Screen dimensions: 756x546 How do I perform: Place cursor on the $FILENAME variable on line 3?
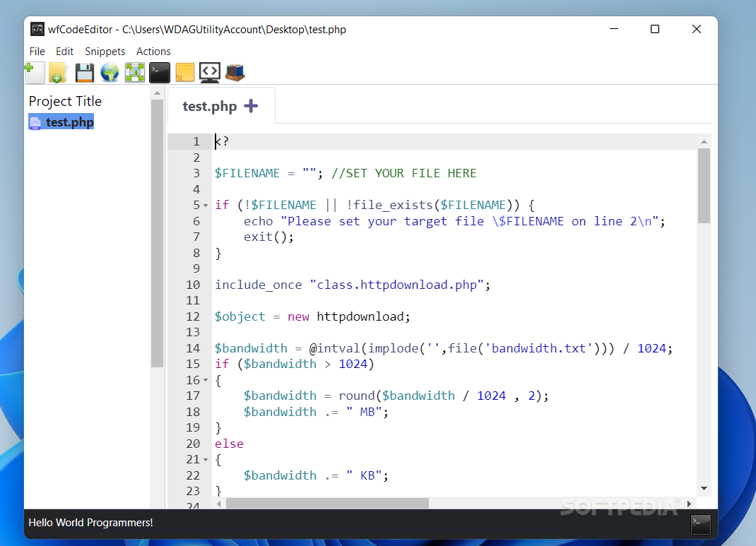[x=247, y=174]
